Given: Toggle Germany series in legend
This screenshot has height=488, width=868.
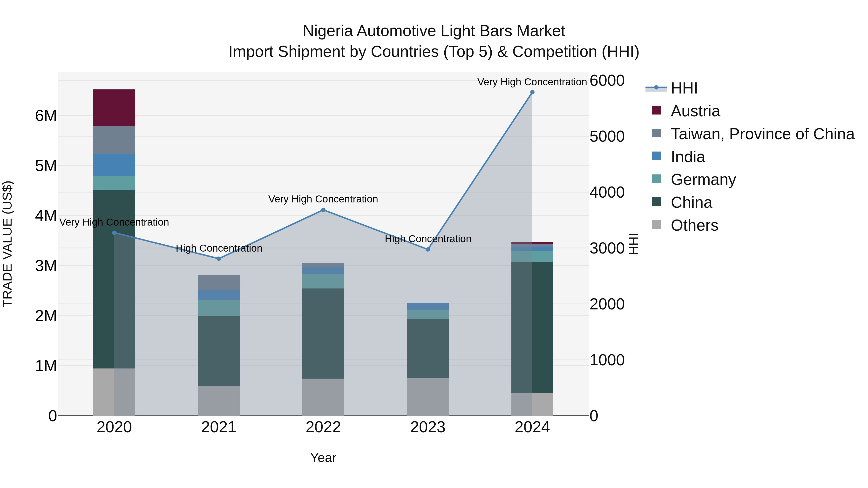Looking at the screenshot, I should [694, 180].
